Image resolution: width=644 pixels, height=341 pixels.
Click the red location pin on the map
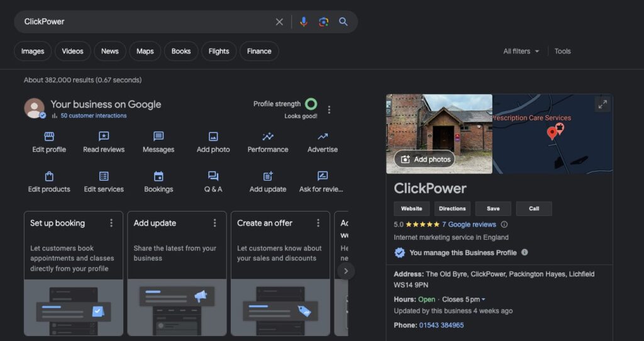(x=552, y=133)
